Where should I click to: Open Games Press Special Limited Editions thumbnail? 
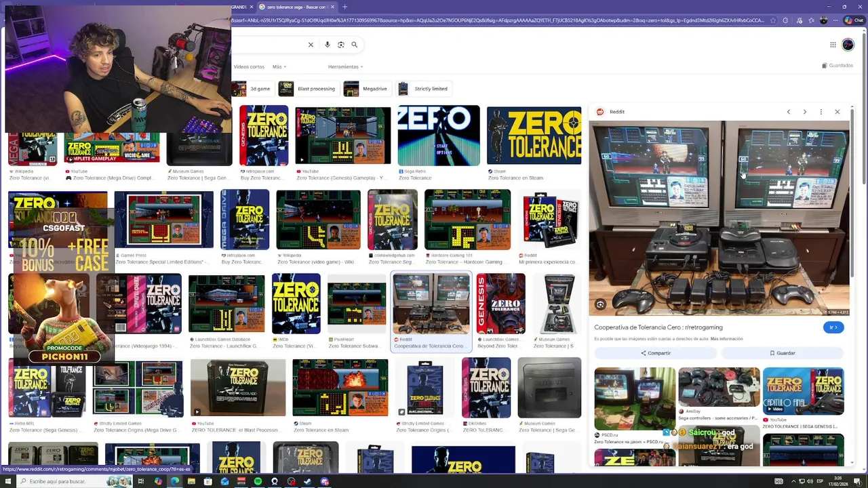(x=163, y=220)
